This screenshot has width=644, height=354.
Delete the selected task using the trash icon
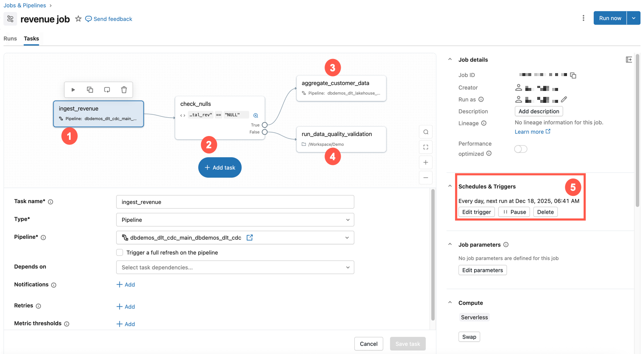[x=124, y=89]
